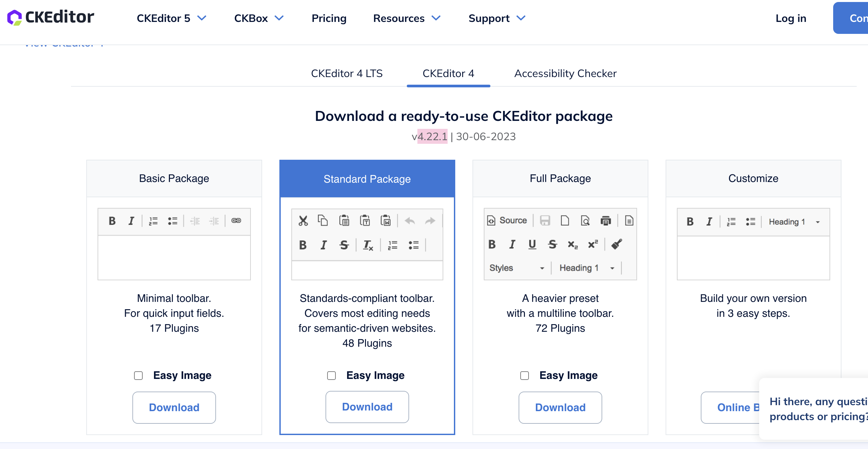
Task: Click editing area in Customize preview
Action: coord(753,258)
